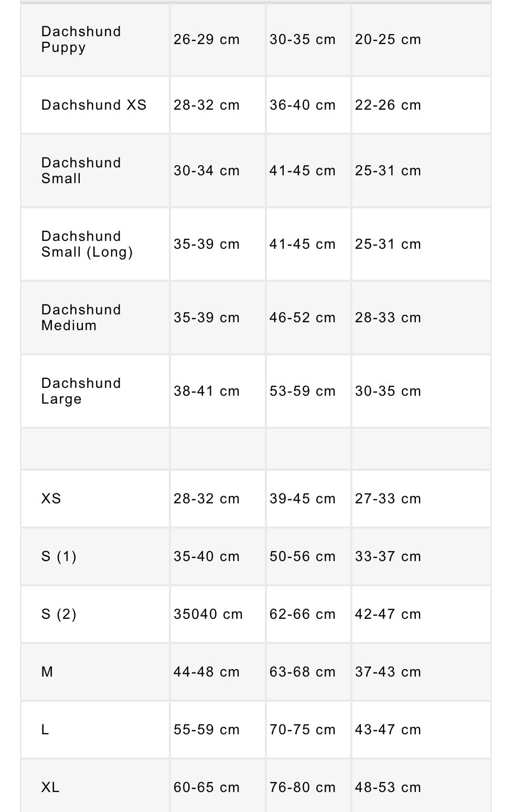Click the XS size label
This screenshot has width=505, height=812.
[51, 499]
